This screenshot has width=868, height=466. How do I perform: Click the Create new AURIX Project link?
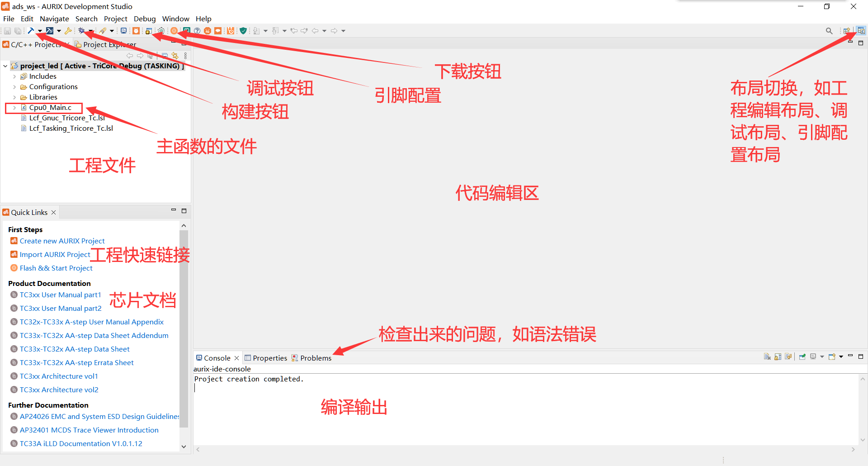[62, 241]
